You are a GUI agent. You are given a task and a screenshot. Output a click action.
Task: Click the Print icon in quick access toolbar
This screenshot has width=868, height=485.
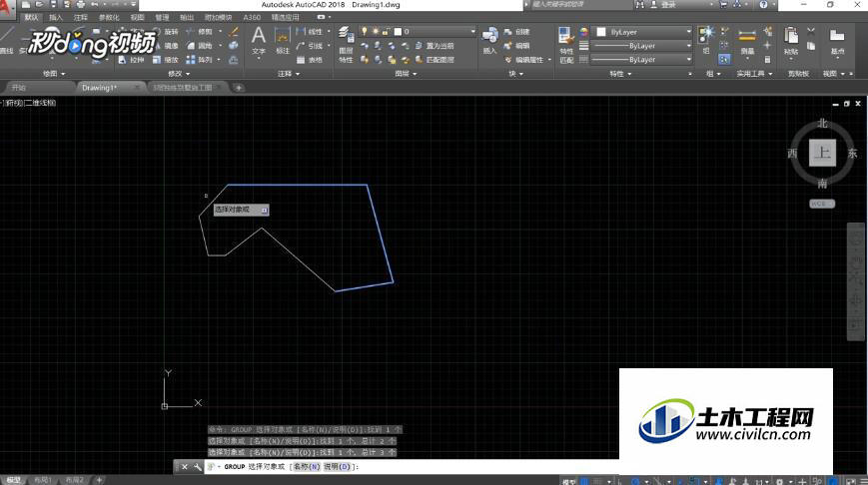[81, 4]
